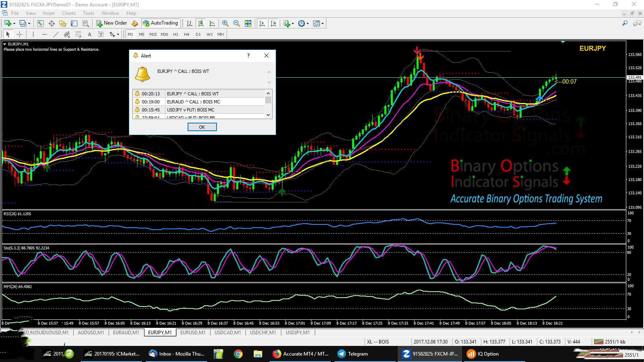The image size is (644, 362).
Task: Select the Arrows drawing tool
Action: pyautogui.click(x=112, y=34)
